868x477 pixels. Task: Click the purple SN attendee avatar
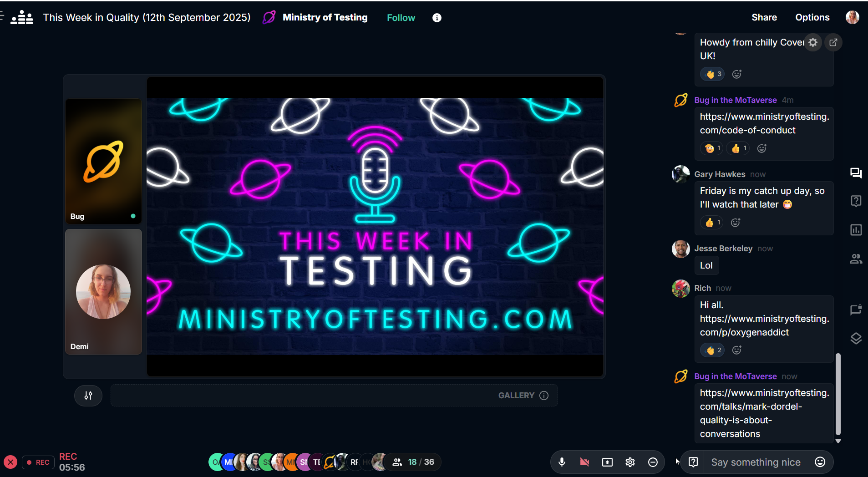point(304,462)
